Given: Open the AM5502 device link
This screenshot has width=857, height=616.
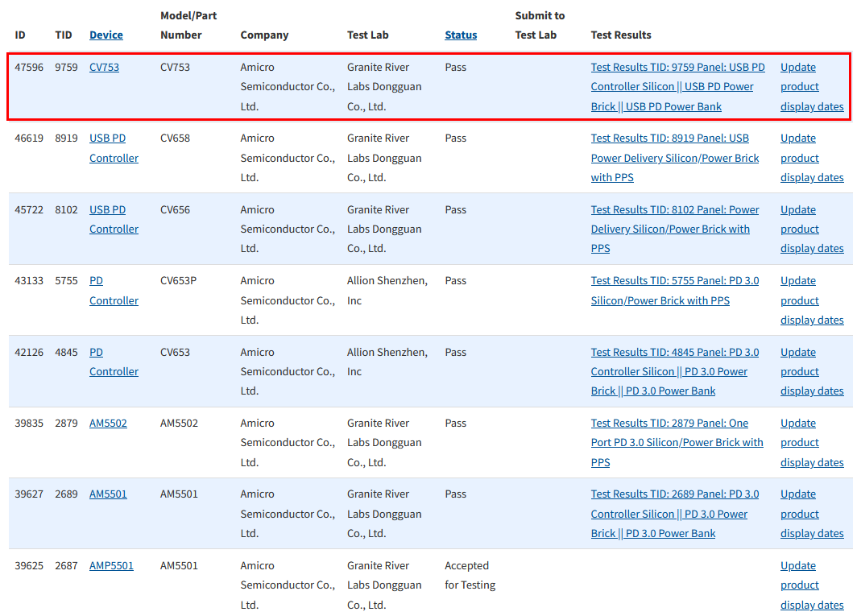Looking at the screenshot, I should pos(108,423).
